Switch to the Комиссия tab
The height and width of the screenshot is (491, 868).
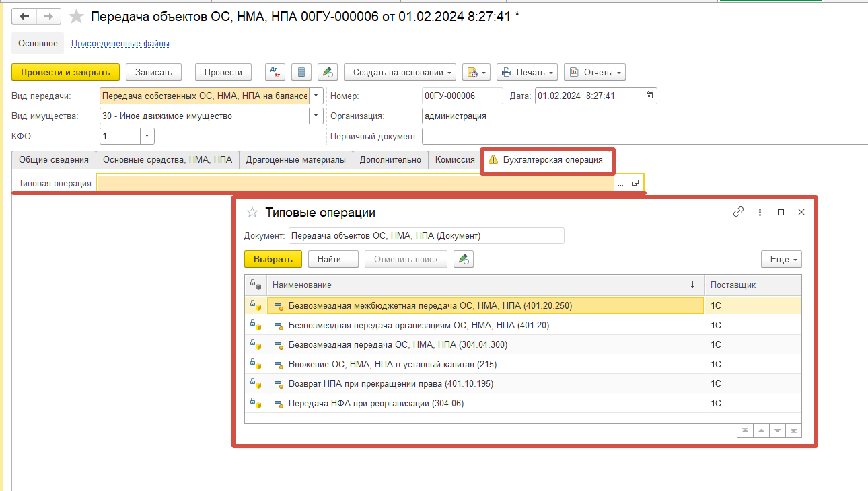455,160
